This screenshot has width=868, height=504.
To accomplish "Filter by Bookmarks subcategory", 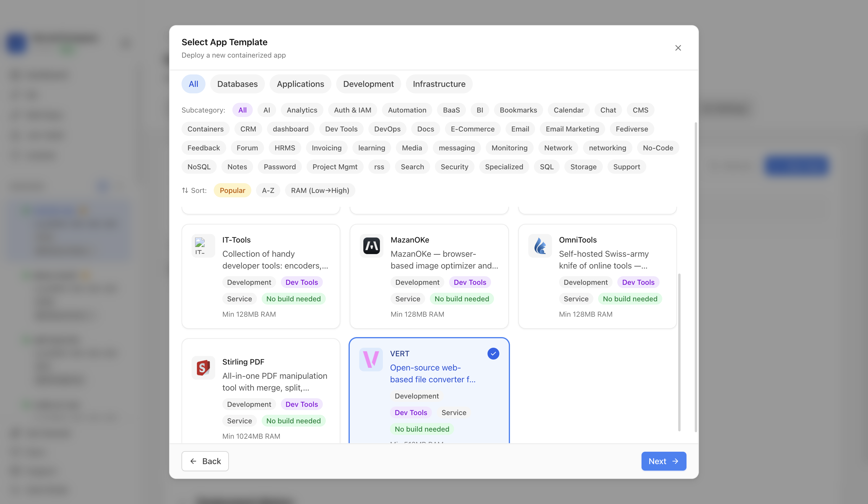I will pos(518,110).
